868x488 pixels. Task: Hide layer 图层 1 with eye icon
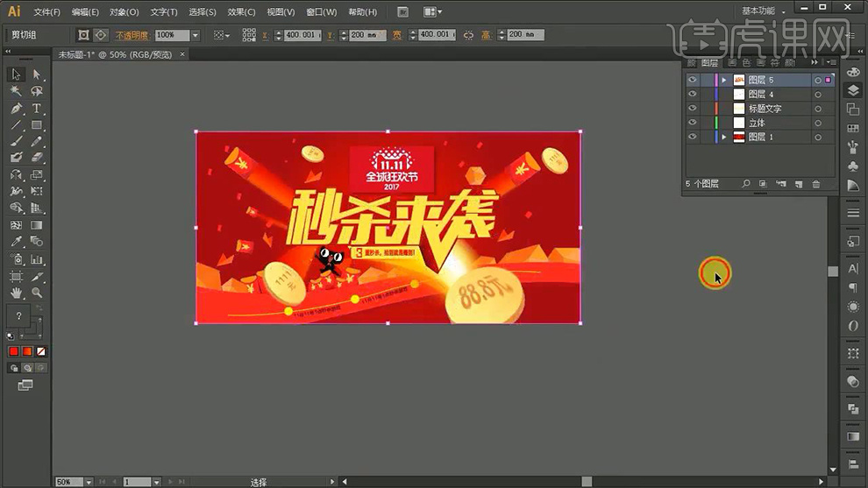click(x=692, y=137)
